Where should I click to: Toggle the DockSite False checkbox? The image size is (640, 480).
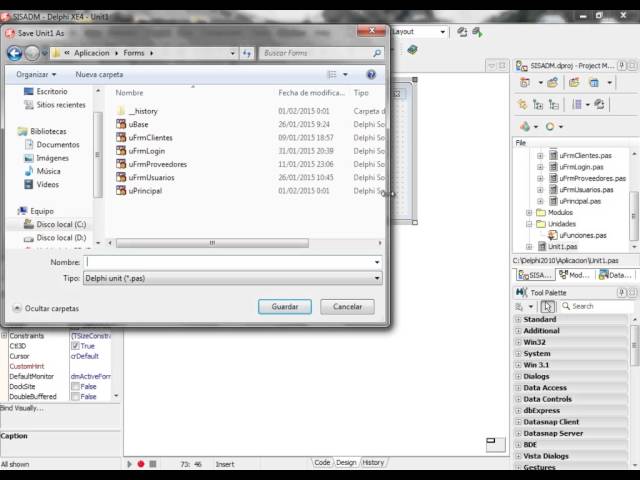point(75,386)
